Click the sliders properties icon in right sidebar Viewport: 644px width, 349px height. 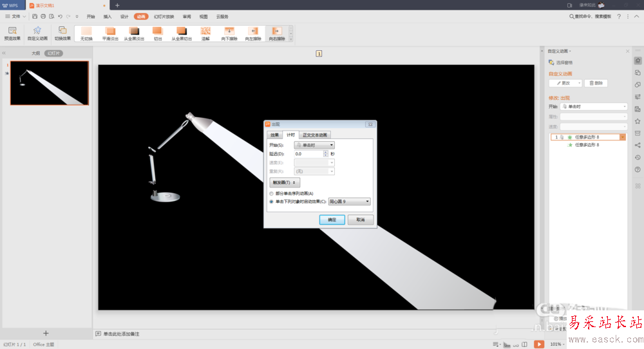(x=638, y=97)
